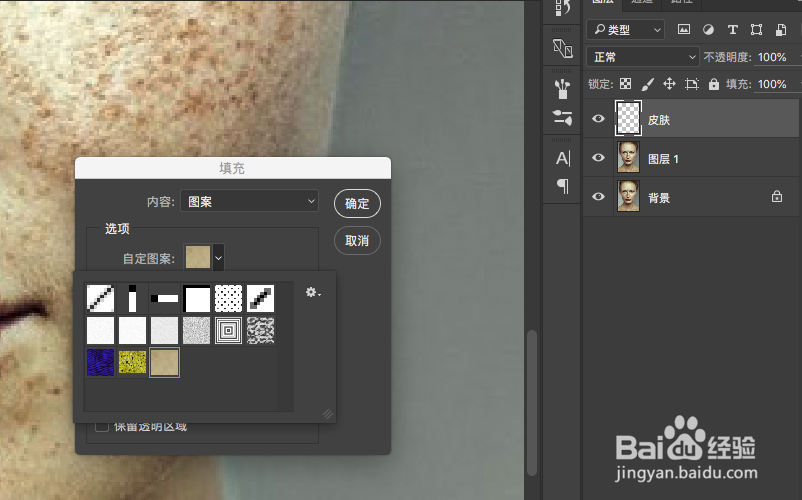Select the horizontal bar pattern
Viewport: 802px width, 500px height.
click(164, 298)
